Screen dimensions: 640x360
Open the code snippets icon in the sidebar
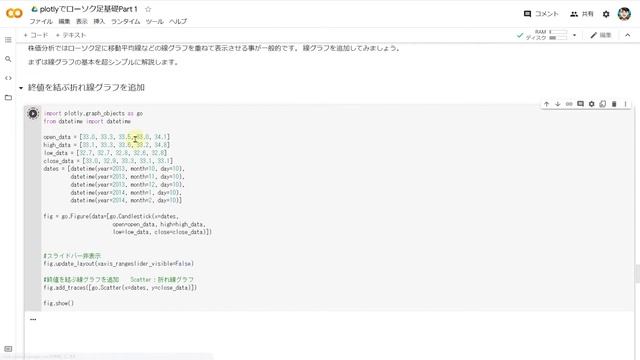point(8,78)
